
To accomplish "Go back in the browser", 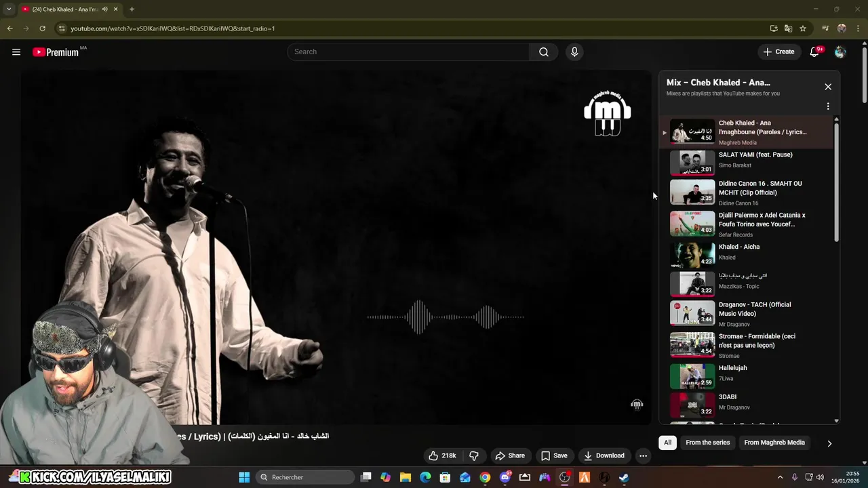I will (9, 28).
